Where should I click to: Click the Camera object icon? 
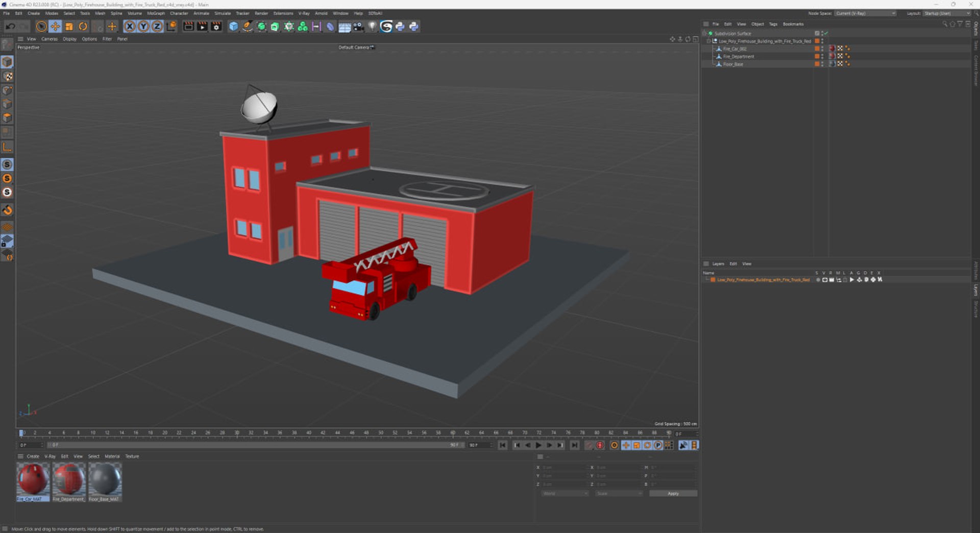[x=358, y=27]
